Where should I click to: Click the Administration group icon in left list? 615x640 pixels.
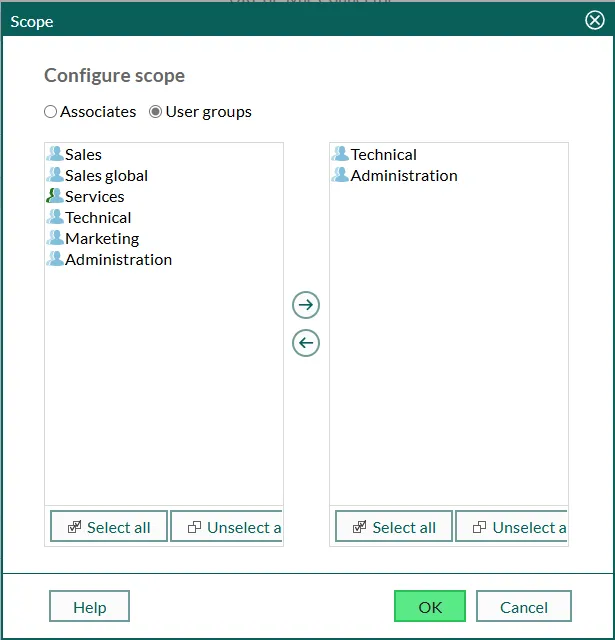coord(55,260)
